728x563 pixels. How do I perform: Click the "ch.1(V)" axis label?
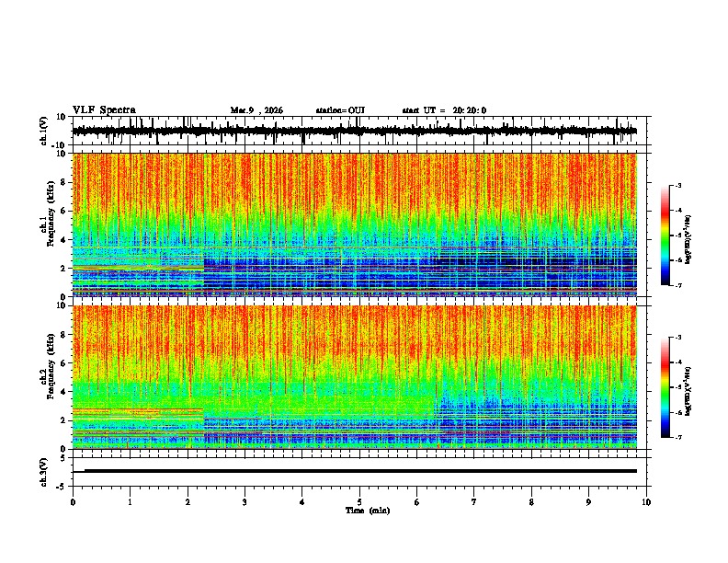coord(44,131)
